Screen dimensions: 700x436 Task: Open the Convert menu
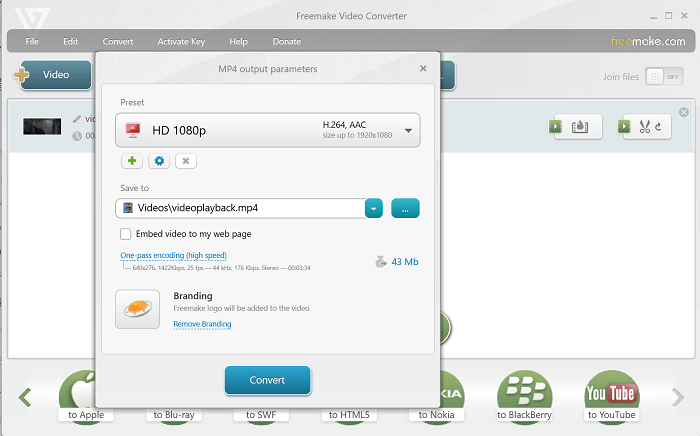pos(118,42)
